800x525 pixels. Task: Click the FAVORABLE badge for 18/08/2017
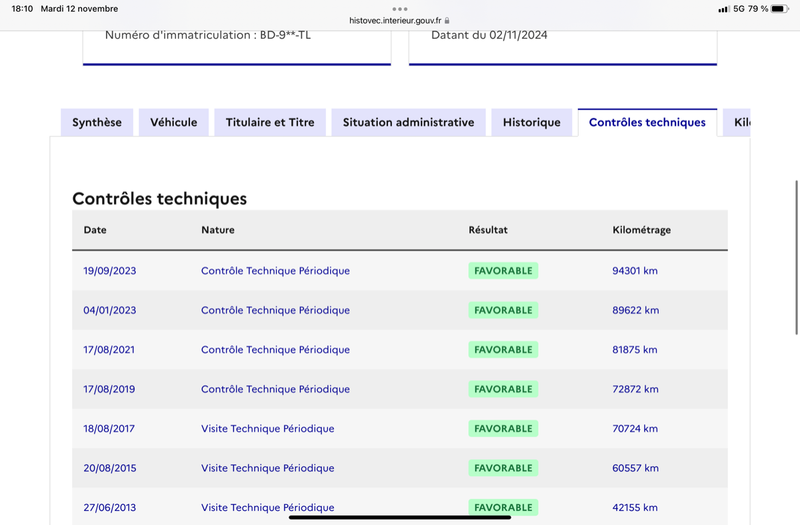pos(503,429)
